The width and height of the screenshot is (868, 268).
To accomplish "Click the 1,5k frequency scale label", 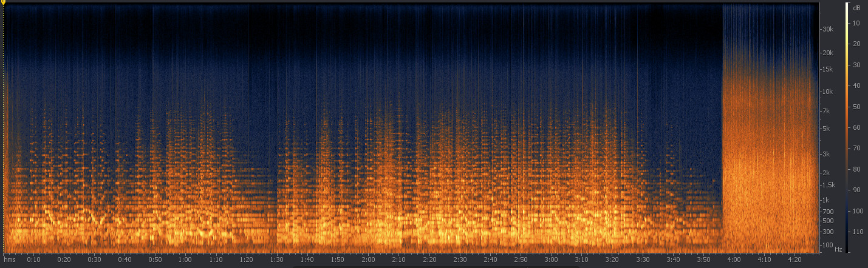I will (828, 185).
